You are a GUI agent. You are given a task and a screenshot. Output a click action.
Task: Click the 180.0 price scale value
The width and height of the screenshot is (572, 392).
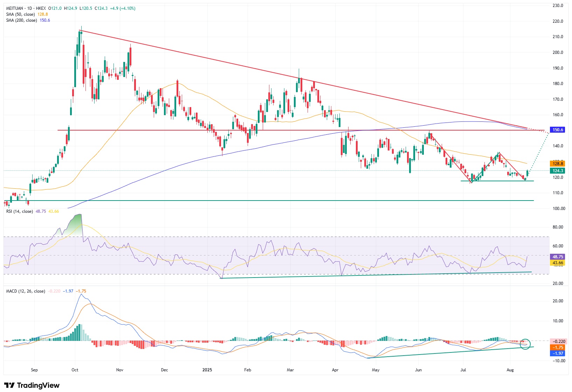point(558,84)
